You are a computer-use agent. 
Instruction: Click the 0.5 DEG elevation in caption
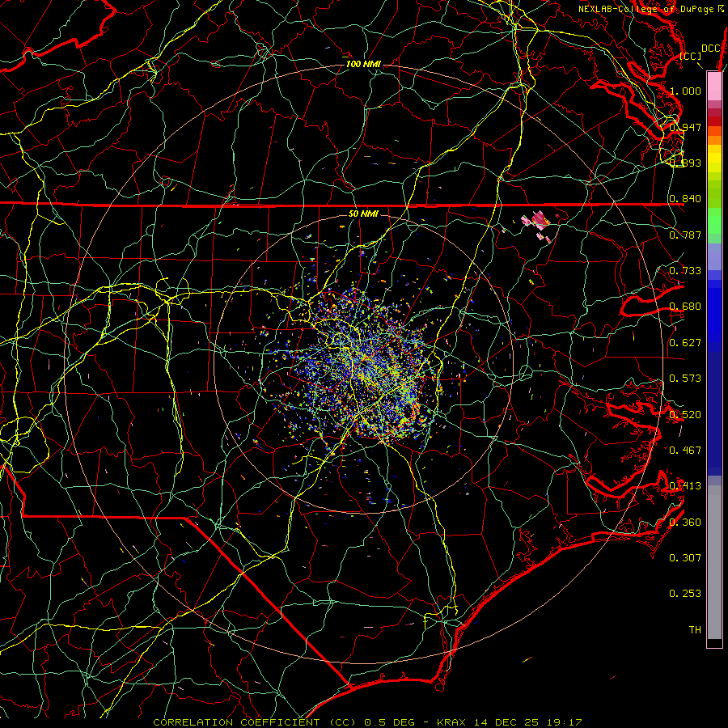390,722
